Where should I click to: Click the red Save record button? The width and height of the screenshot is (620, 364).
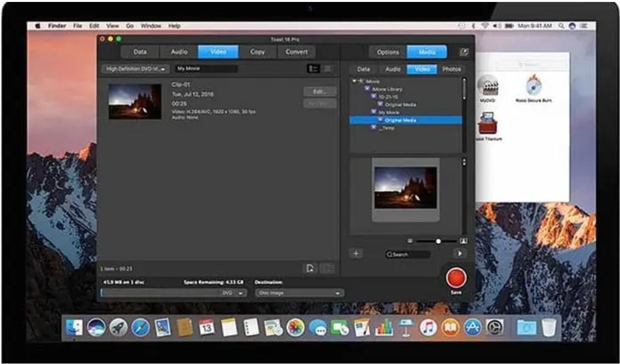coord(456,278)
